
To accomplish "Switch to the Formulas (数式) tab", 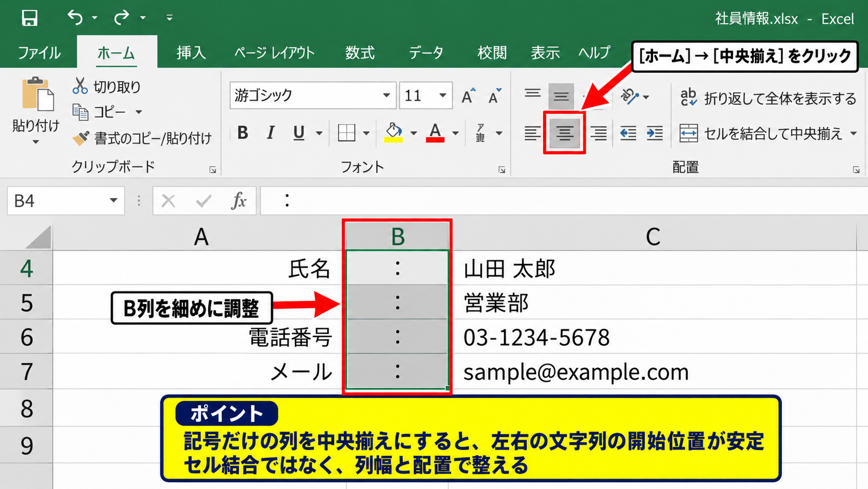I will 360,52.
